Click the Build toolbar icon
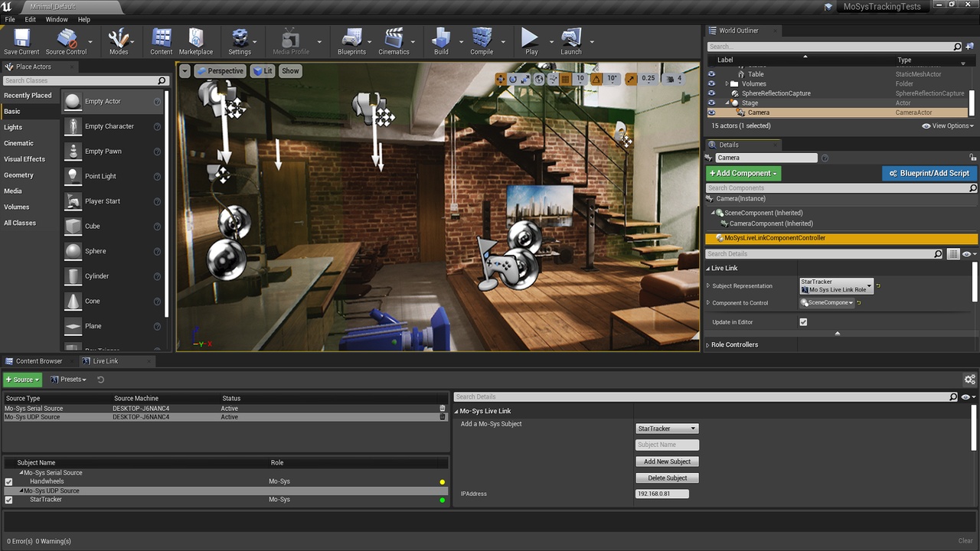The image size is (980, 551). [x=441, y=41]
